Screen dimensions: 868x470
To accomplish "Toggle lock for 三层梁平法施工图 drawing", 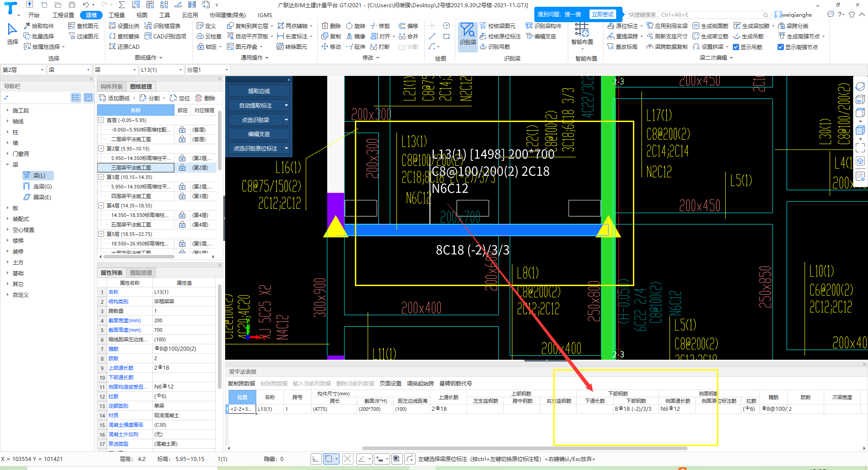I will (x=182, y=168).
